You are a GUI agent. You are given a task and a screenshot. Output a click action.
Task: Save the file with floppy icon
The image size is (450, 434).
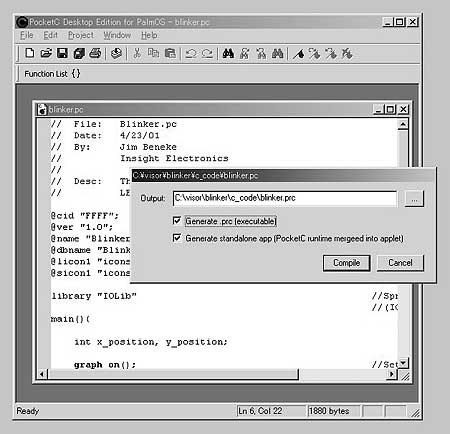coord(62,53)
